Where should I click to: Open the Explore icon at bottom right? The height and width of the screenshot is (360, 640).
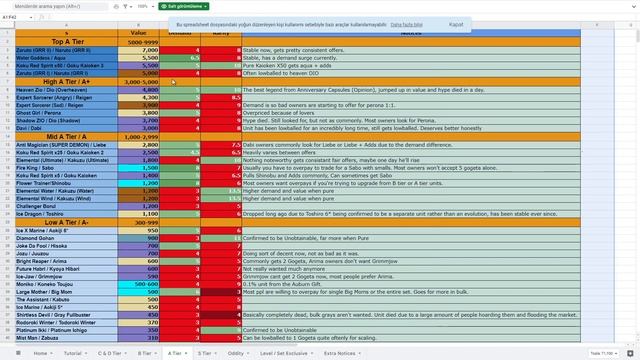[x=630, y=353]
